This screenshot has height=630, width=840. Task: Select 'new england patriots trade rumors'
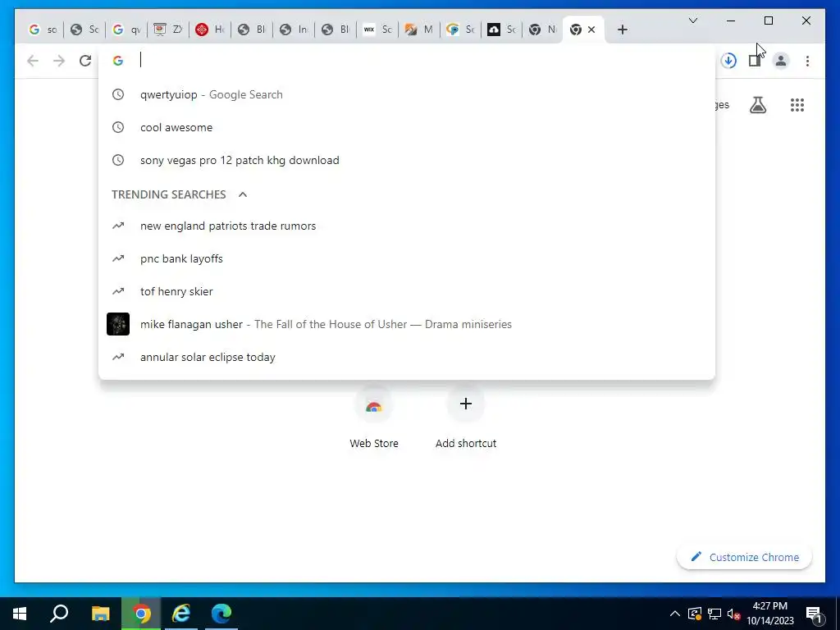(x=407, y=226)
